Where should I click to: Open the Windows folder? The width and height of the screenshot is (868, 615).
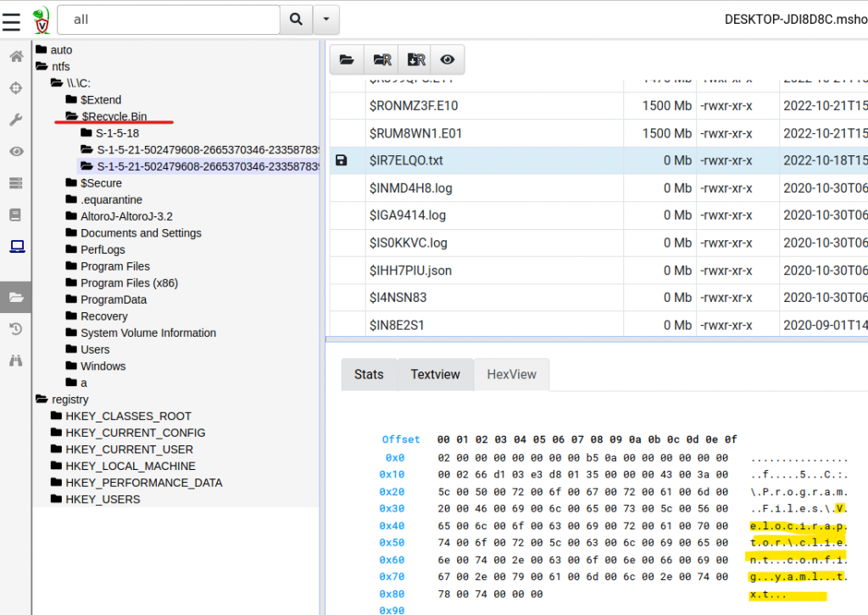click(96, 366)
